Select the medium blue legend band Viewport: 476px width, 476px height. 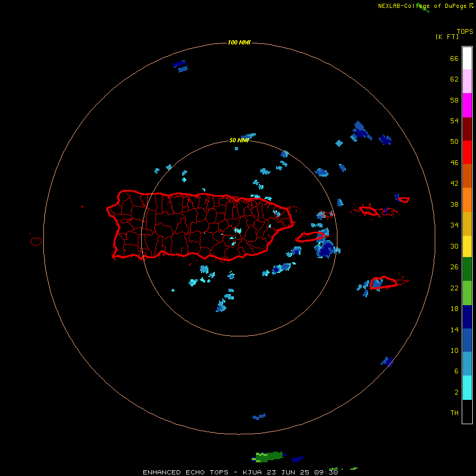pos(467,340)
